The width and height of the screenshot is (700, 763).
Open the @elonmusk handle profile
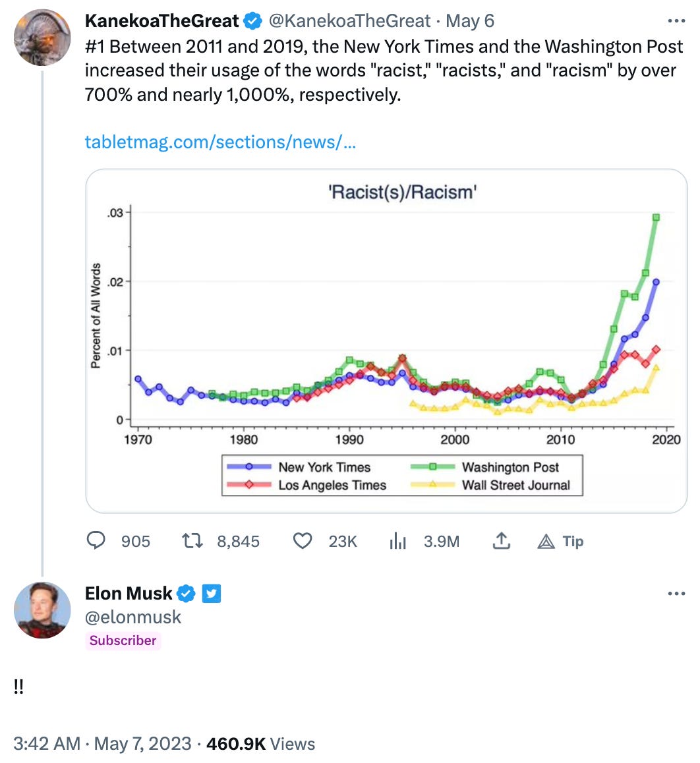tap(133, 617)
